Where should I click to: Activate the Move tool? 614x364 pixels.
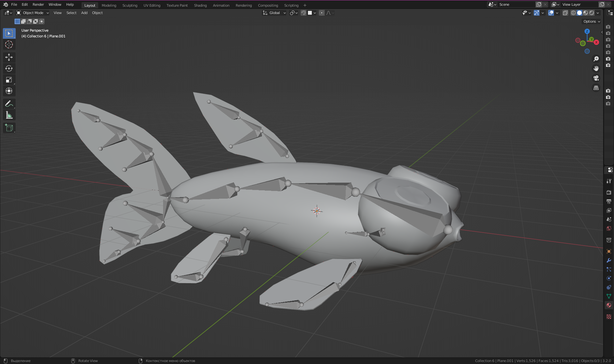[9, 57]
